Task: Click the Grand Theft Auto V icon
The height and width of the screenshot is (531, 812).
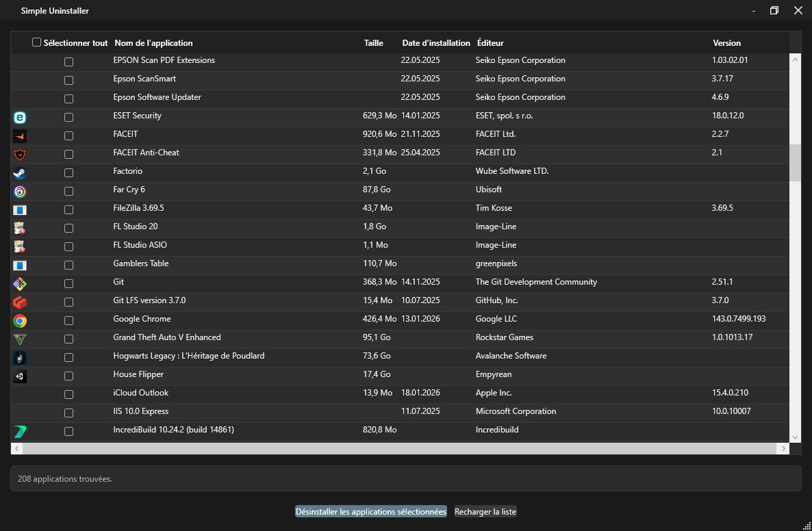Action: pyautogui.click(x=20, y=339)
